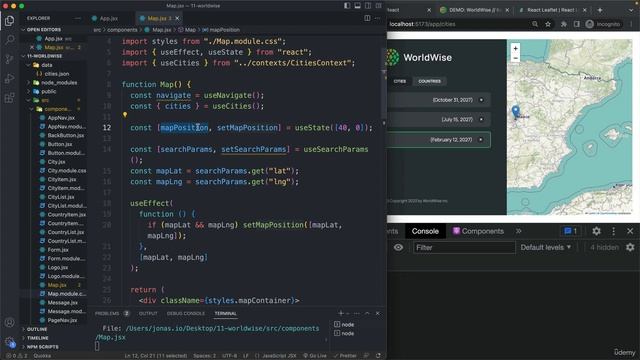This screenshot has width=640, height=360.
Task: Delete the February 12, 2027 city
Action: (481, 140)
